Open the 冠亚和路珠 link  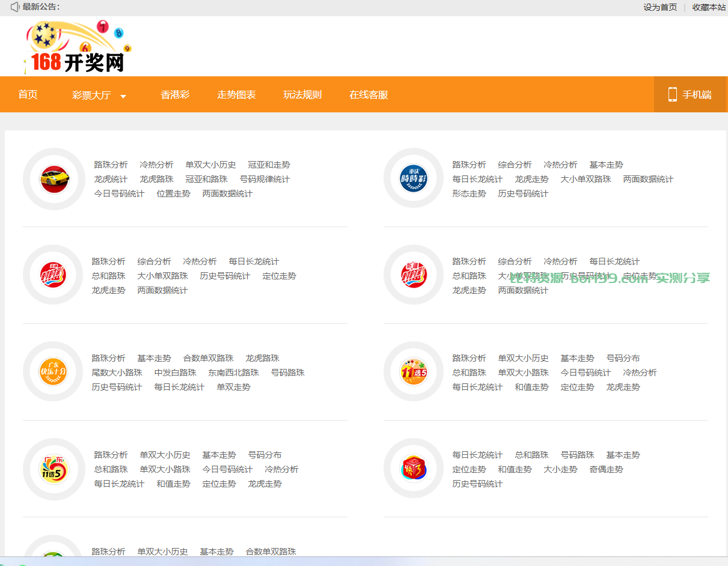coord(206,179)
